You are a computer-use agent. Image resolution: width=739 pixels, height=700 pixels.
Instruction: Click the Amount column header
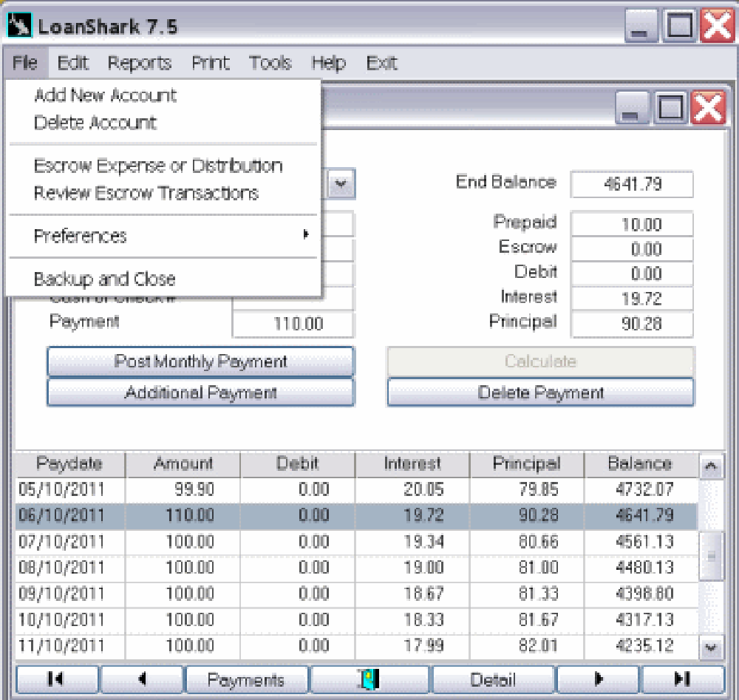pos(183,464)
